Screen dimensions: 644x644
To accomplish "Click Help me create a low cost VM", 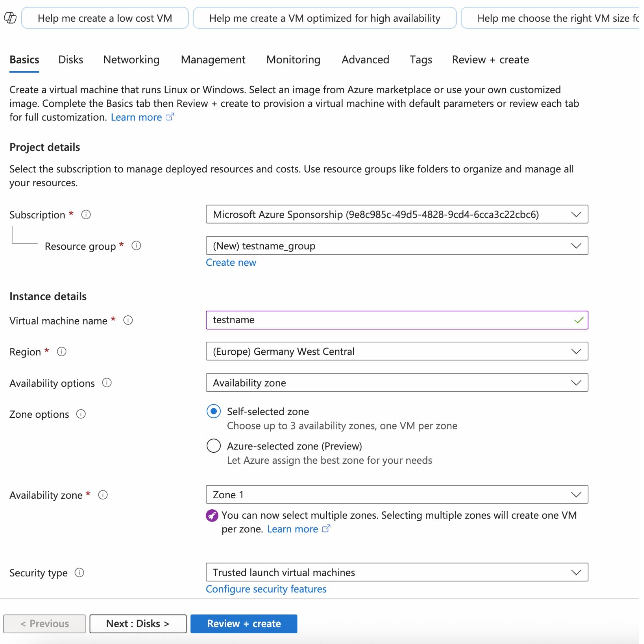I will click(x=106, y=18).
